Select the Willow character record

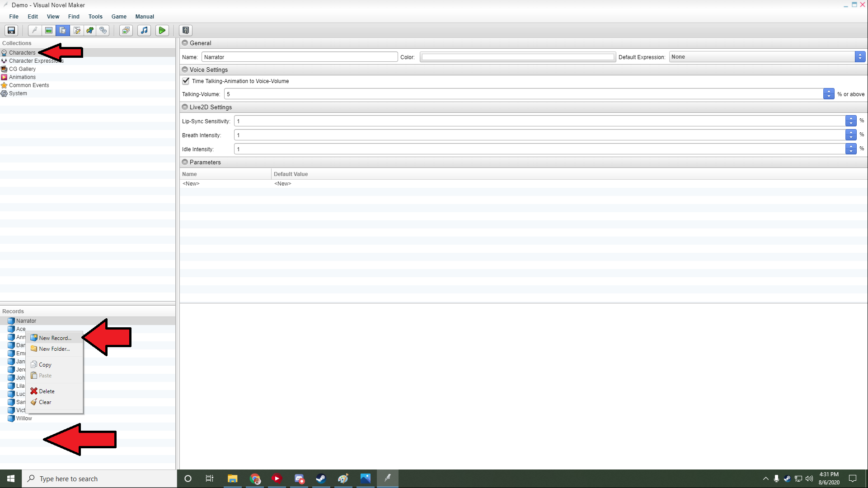[x=24, y=418]
